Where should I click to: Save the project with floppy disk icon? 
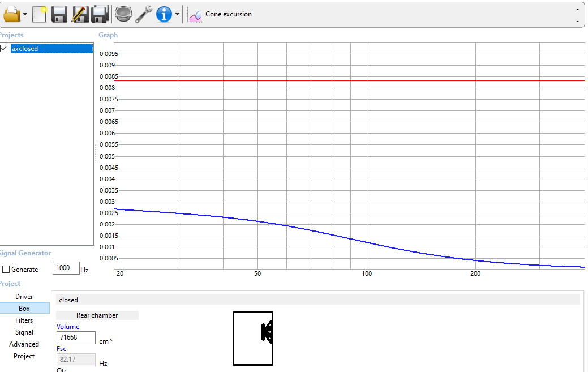(x=59, y=14)
